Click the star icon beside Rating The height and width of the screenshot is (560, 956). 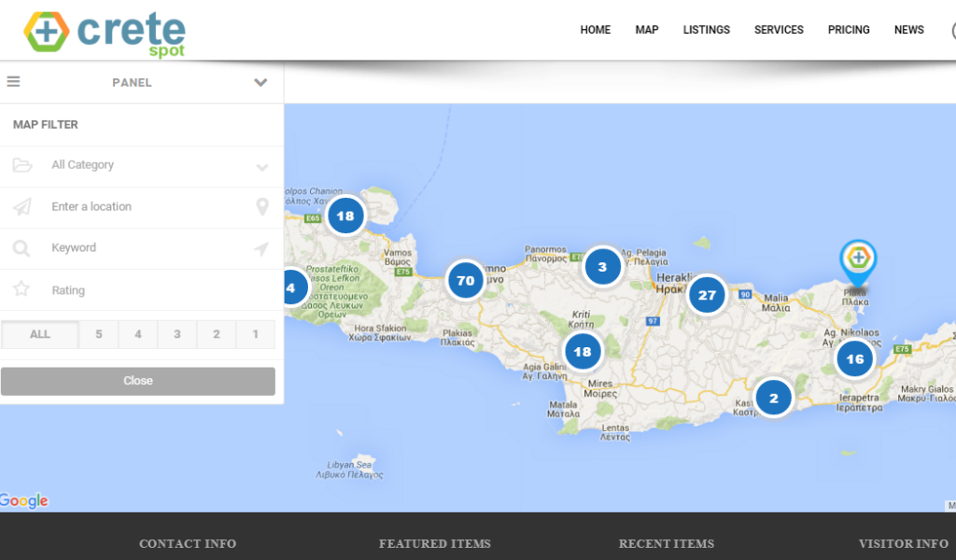click(x=21, y=288)
